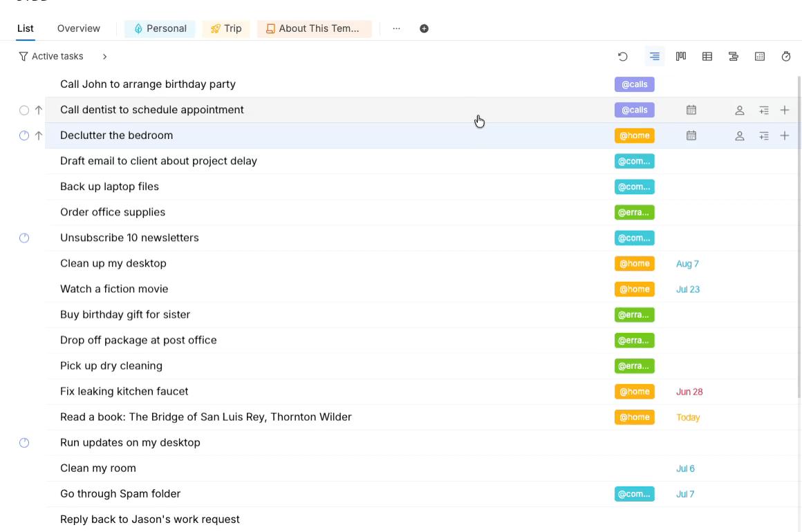Click the @erra tag on Buy birthday gift
This screenshot has width=802, height=532.
click(x=634, y=315)
